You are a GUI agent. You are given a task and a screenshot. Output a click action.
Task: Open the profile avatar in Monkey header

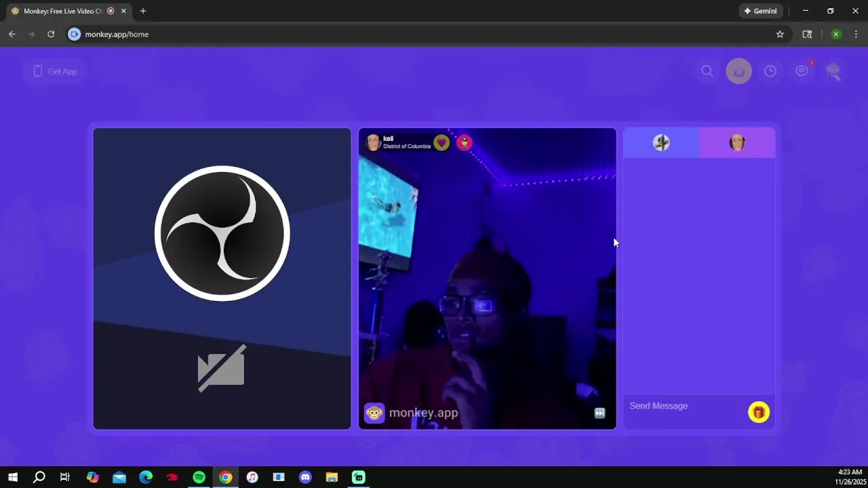pyautogui.click(x=833, y=71)
